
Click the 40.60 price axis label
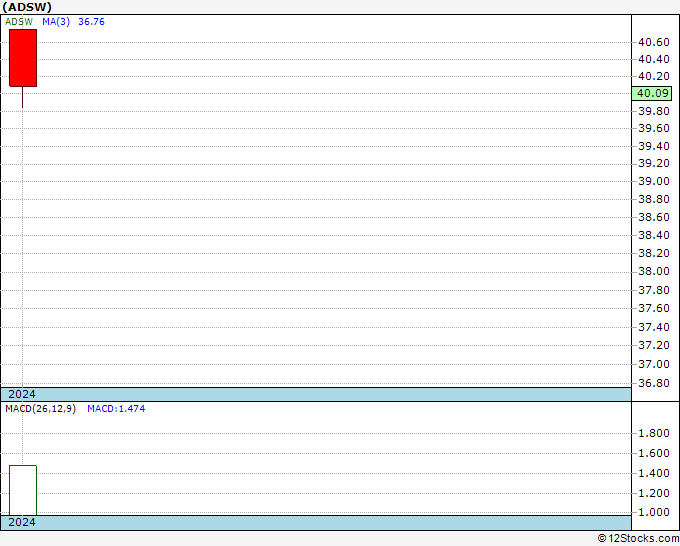tap(654, 42)
